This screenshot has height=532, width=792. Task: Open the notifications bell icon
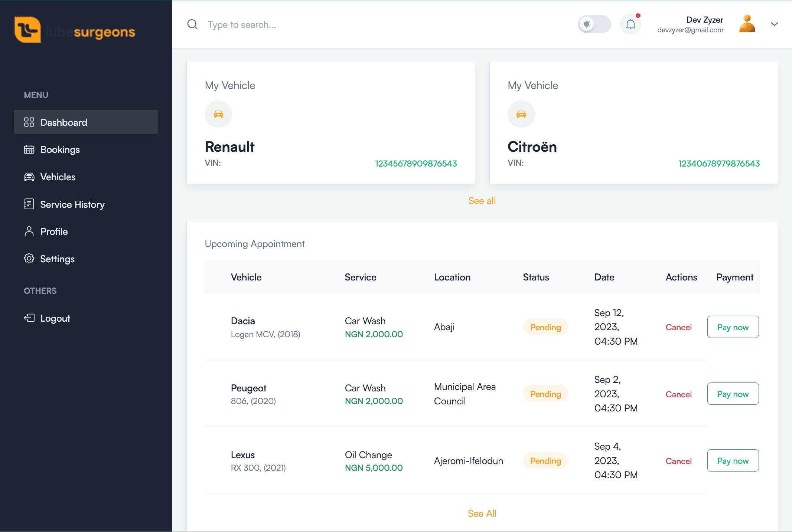(630, 24)
